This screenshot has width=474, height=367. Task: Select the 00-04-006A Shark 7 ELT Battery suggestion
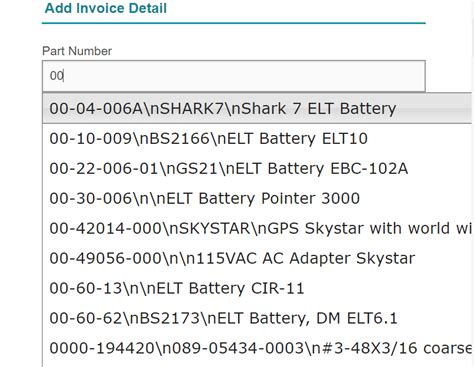[258, 109]
